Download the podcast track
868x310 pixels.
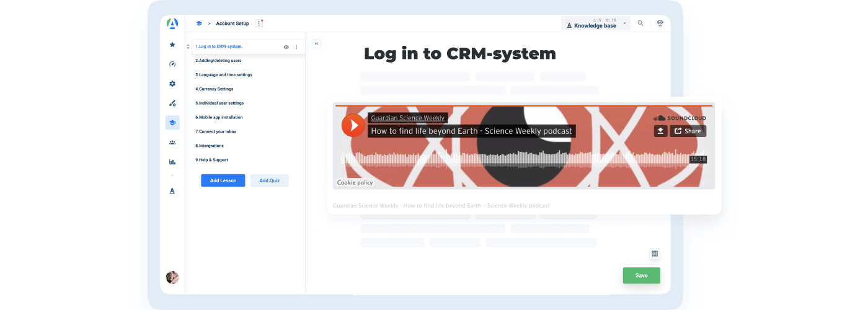[x=661, y=131]
